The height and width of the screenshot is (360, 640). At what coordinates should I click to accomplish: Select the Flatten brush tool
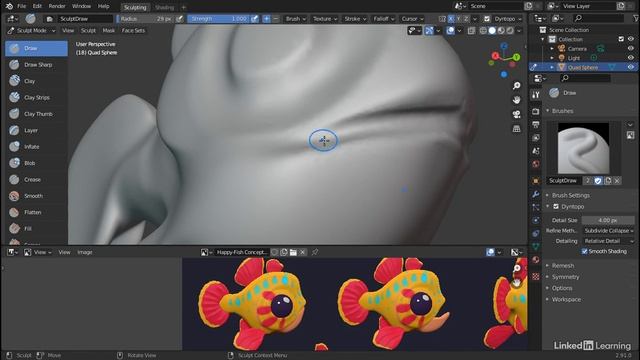click(x=36, y=212)
